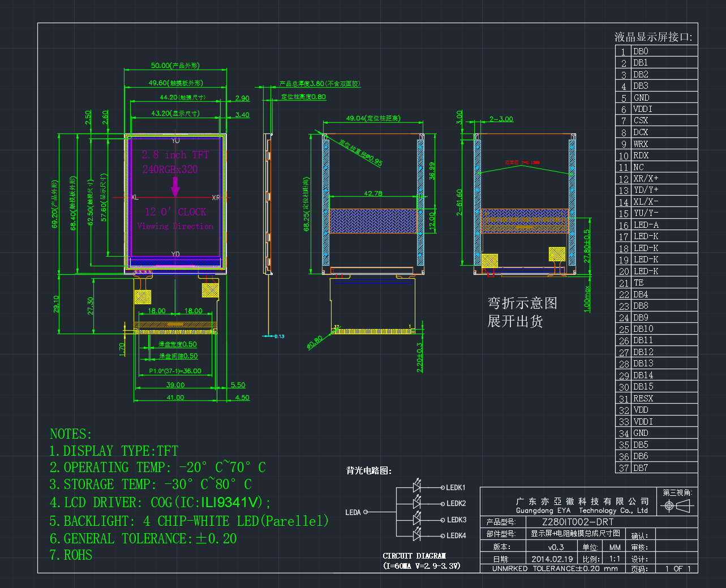Pick the '3.STORAGE TEMP' note line

(151, 485)
